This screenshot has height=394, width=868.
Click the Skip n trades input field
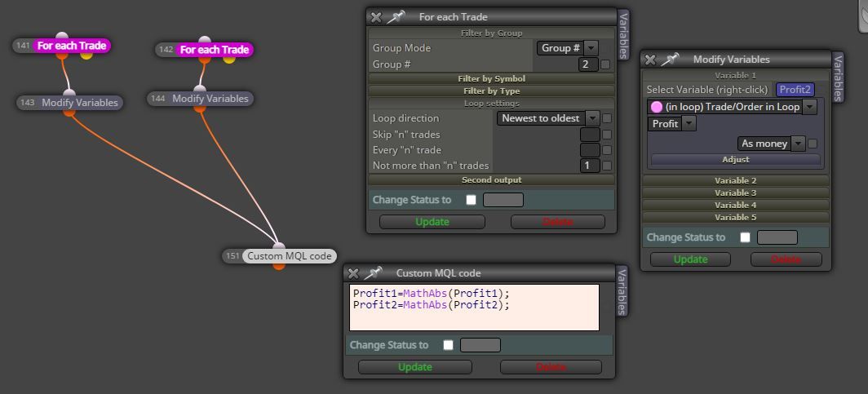click(x=590, y=135)
